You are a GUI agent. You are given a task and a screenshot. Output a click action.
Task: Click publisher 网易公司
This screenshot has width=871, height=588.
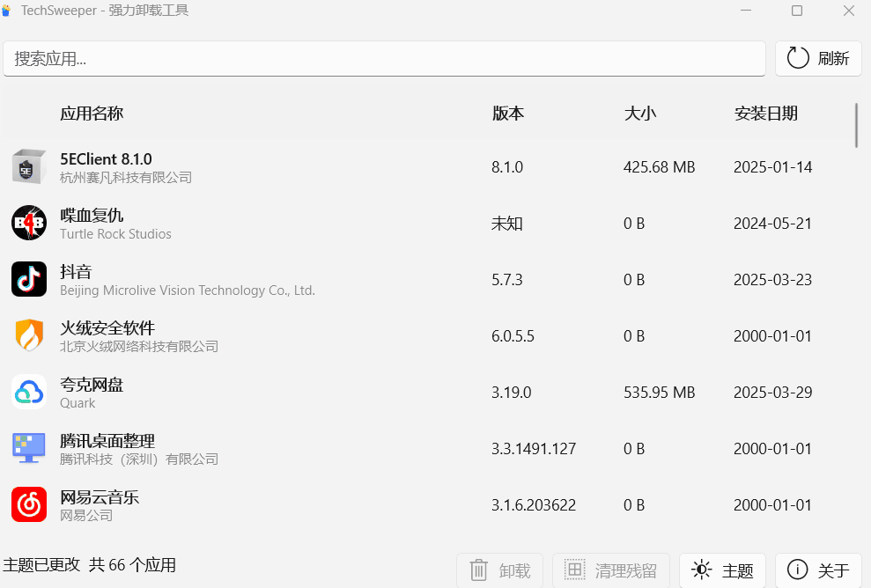point(86,515)
